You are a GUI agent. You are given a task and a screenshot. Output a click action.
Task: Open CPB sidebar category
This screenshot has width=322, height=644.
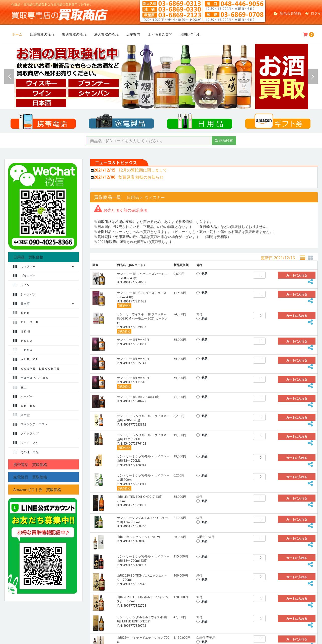pos(43,313)
